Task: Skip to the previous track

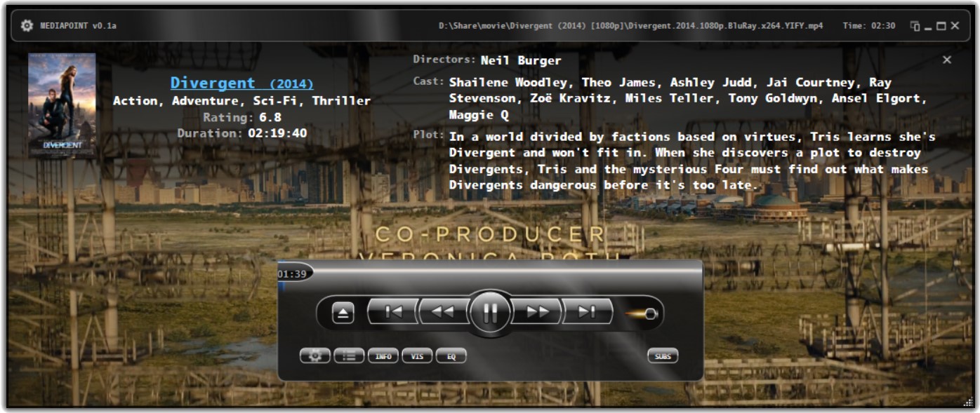Action: tap(393, 312)
